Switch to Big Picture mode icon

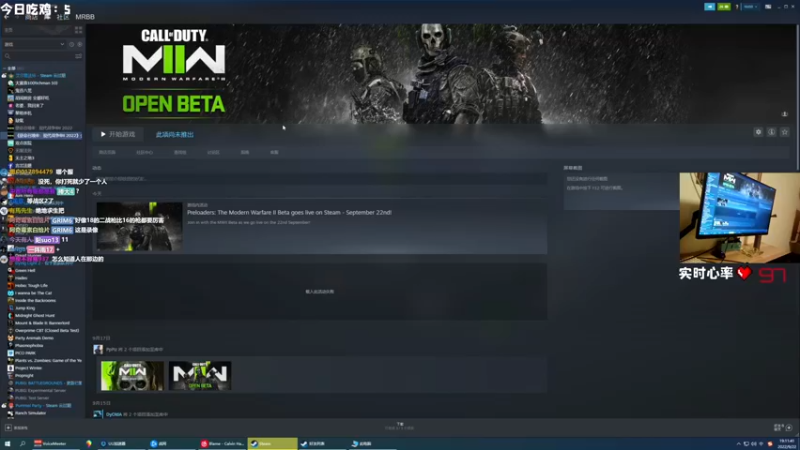pos(768,7)
